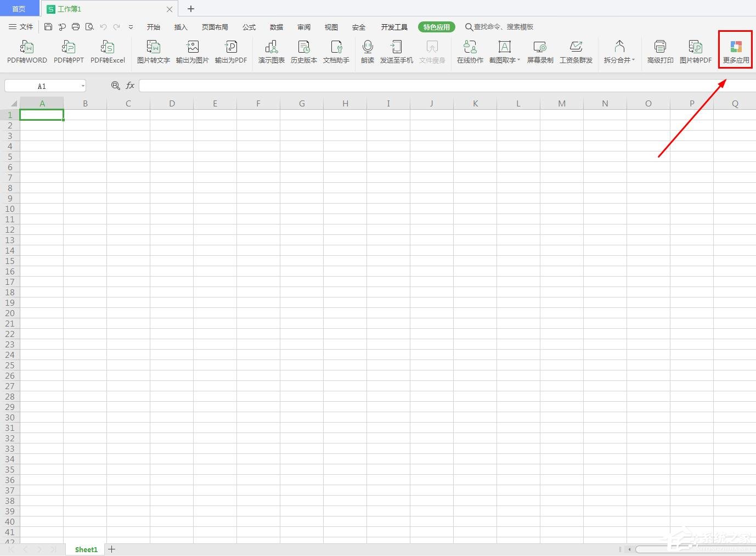Screen dimensions: 756x556
Task: Open the 文档助手 assistant
Action: coord(336,52)
